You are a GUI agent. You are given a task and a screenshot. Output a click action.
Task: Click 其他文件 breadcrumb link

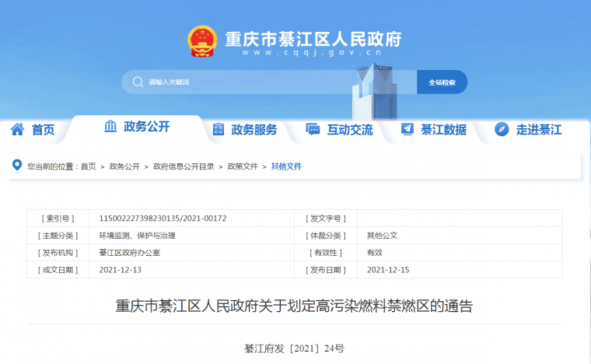pyautogui.click(x=286, y=166)
